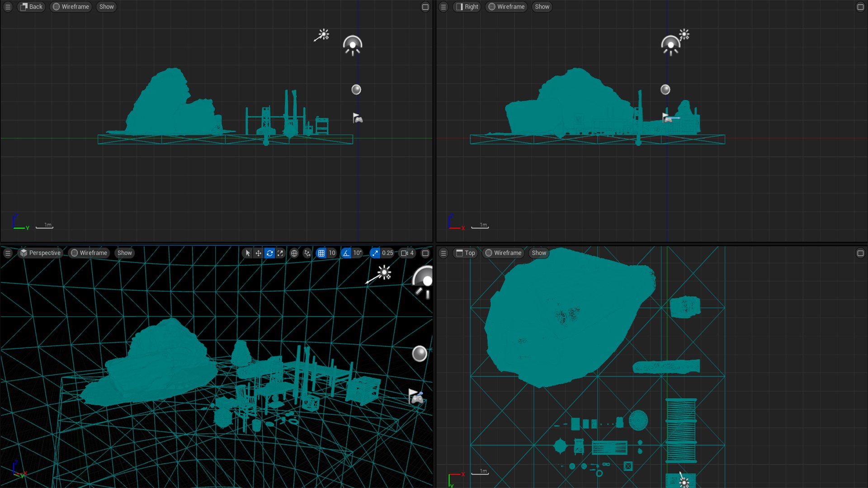
Task: Open the Show menu in Top viewport
Action: (539, 253)
